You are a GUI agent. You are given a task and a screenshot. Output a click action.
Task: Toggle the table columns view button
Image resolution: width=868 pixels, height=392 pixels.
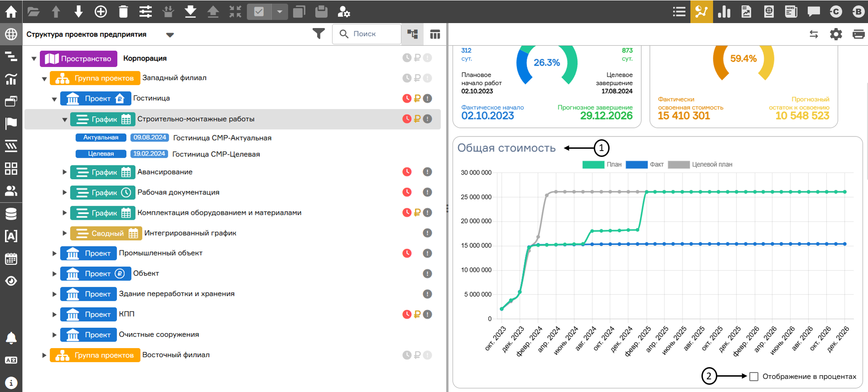(x=435, y=34)
